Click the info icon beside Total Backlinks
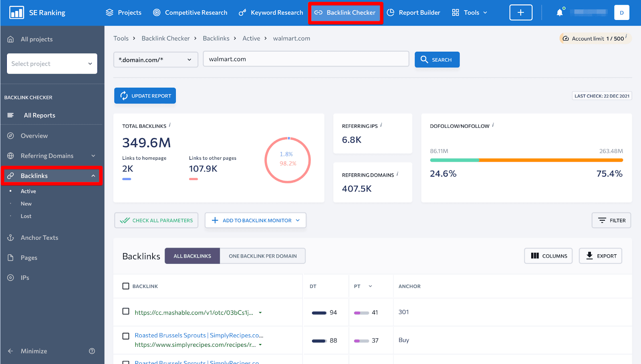Image resolution: width=641 pixels, height=364 pixels. [x=170, y=125]
